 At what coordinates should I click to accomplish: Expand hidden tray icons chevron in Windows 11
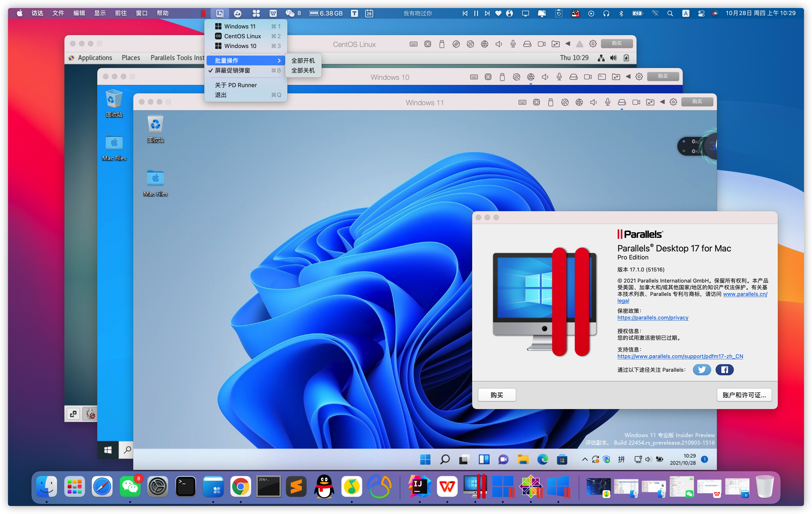coord(585,459)
